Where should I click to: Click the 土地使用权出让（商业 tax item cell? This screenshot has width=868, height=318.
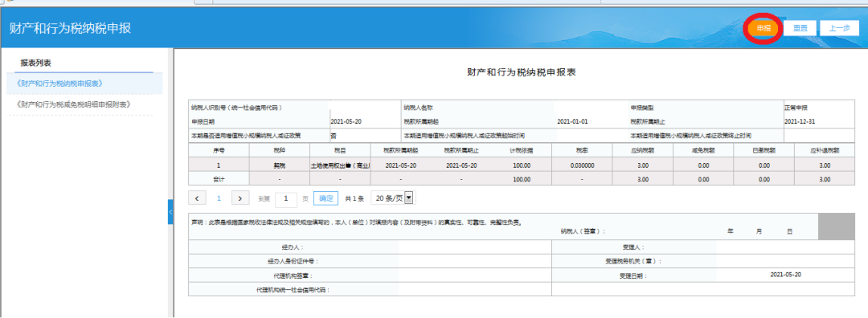340,165
